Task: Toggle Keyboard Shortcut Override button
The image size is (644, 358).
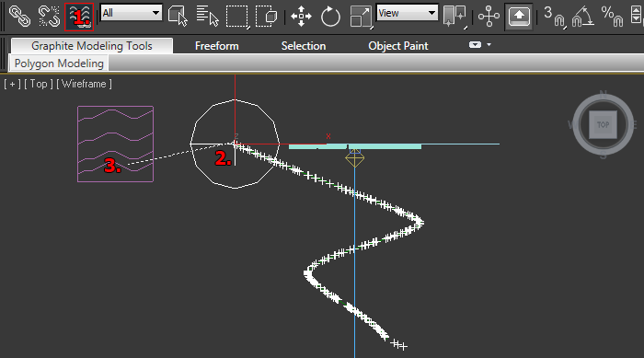Action: [519, 17]
